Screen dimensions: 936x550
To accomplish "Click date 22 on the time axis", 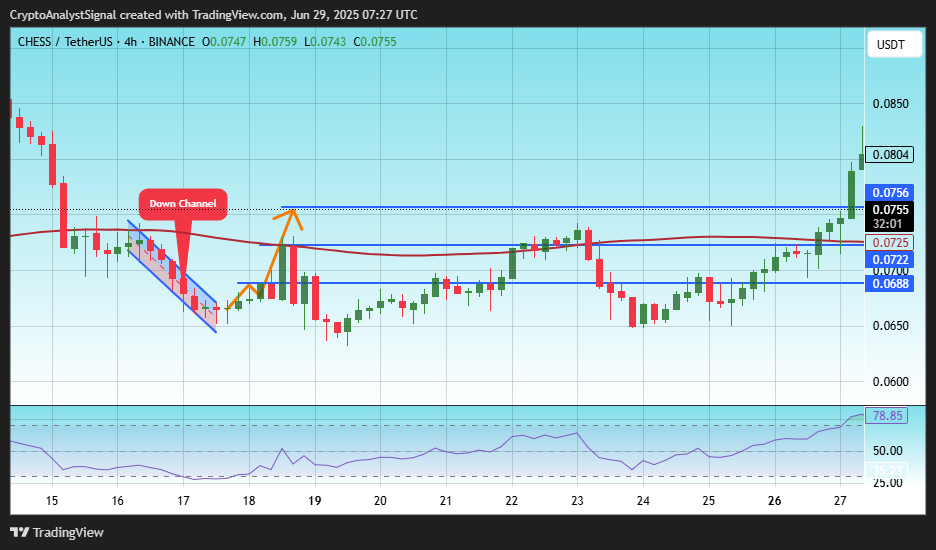I will click(x=512, y=501).
